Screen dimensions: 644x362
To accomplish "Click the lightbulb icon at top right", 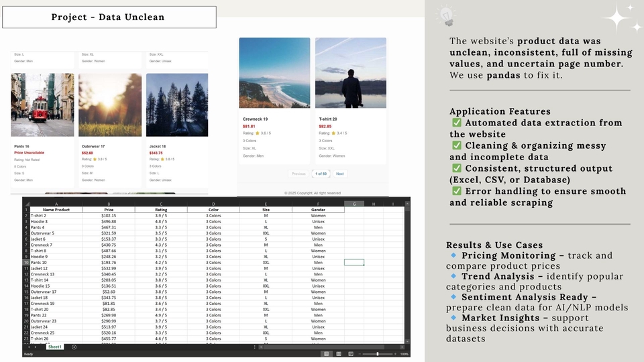I will [x=444, y=16].
